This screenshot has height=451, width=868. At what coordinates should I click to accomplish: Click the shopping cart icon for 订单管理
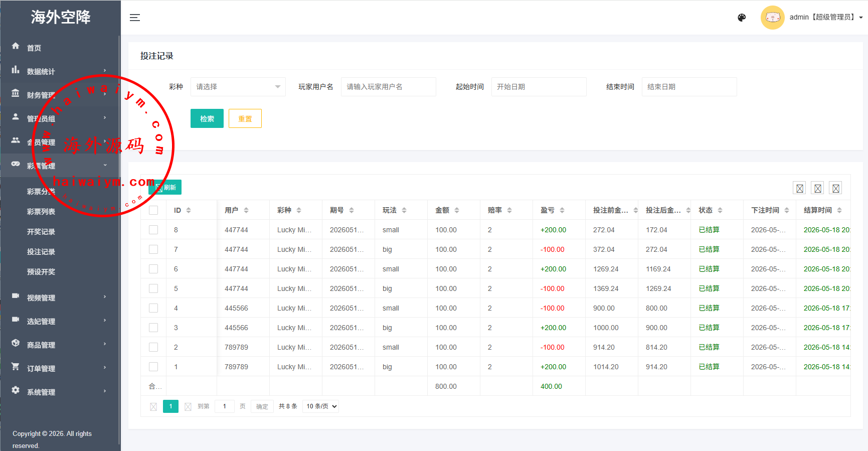[16, 367]
